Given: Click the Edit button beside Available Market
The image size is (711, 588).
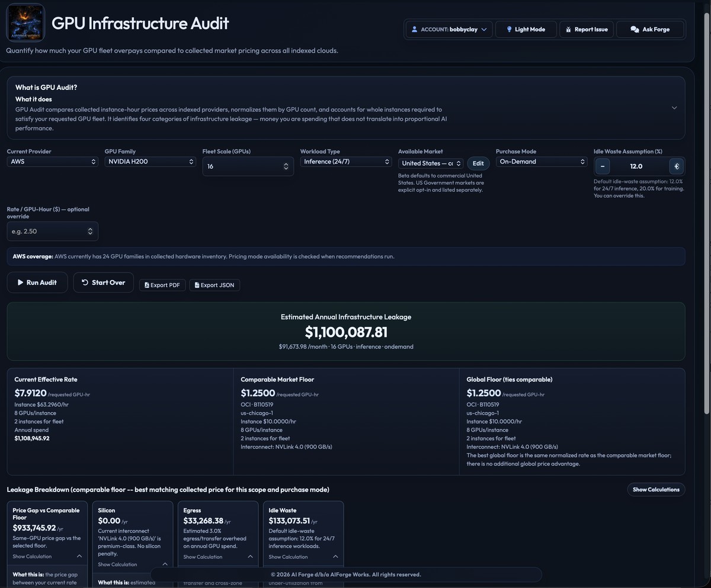Looking at the screenshot, I should coord(478,163).
